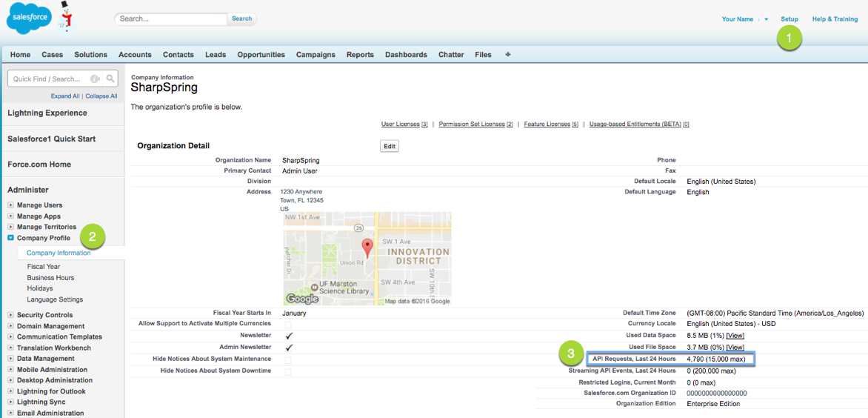Collapse Company Profile node arrow
The image size is (868, 418).
[10, 238]
